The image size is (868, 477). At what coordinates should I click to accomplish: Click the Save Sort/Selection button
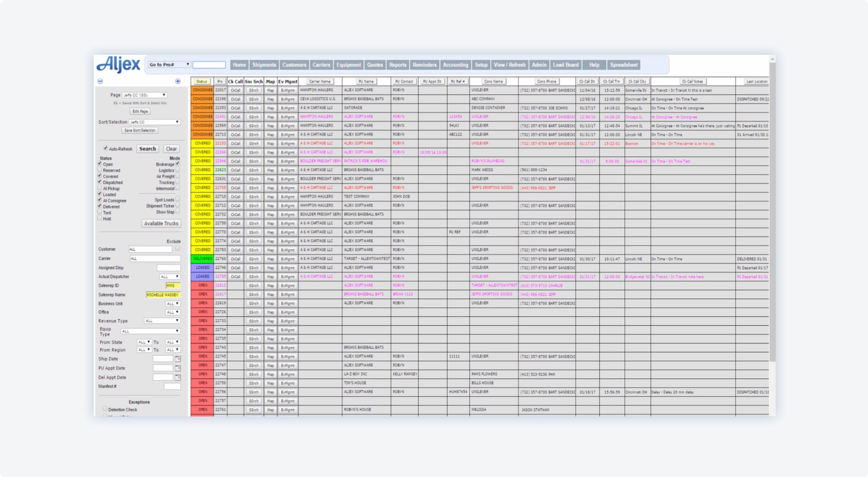coord(140,130)
